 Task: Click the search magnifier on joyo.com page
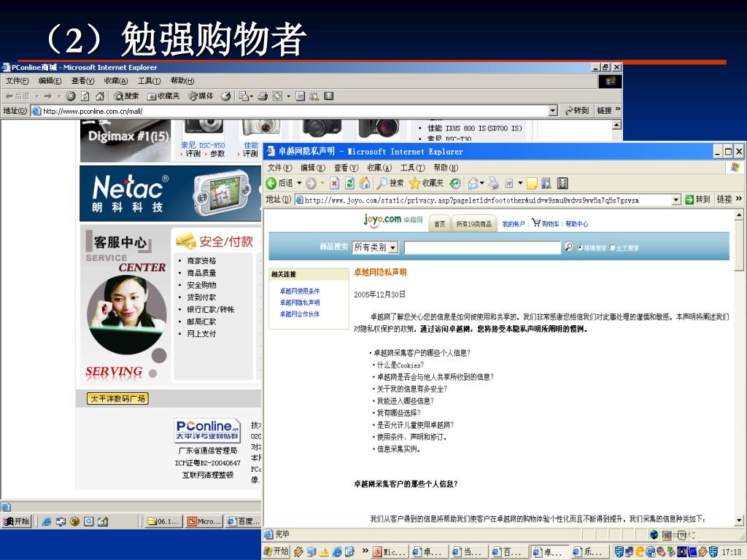pyautogui.click(x=568, y=246)
